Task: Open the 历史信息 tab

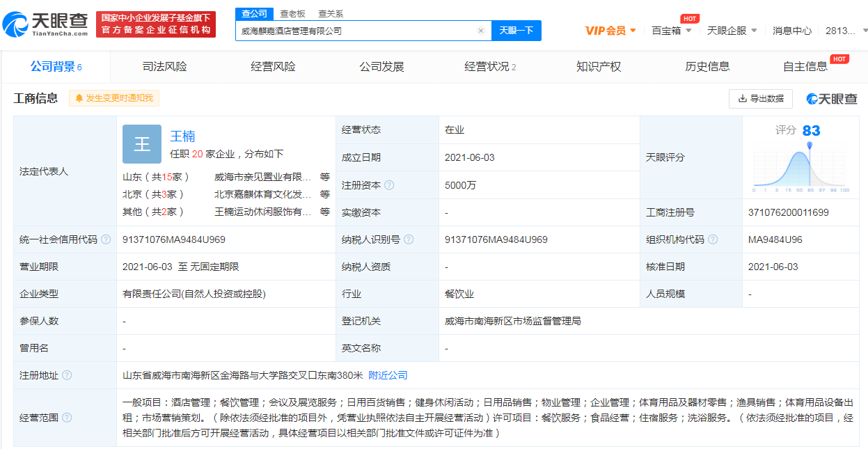Action: point(707,67)
